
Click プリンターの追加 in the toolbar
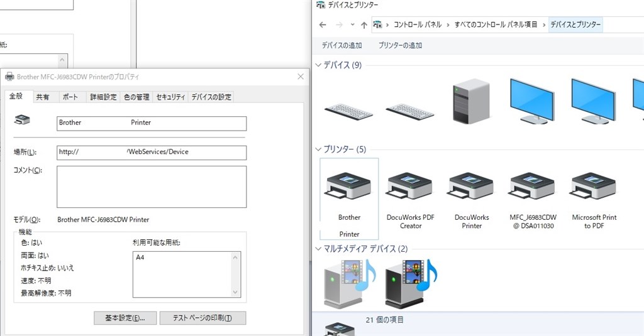pyautogui.click(x=400, y=46)
